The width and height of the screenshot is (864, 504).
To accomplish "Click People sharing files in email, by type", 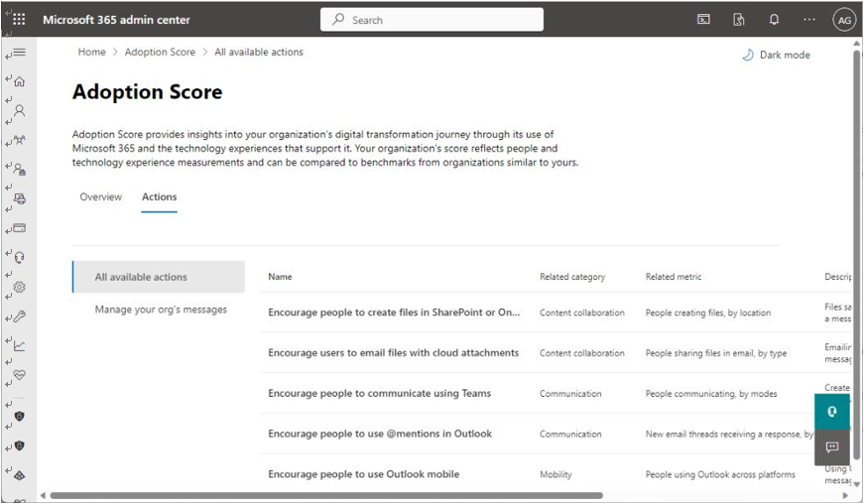I will 716,353.
